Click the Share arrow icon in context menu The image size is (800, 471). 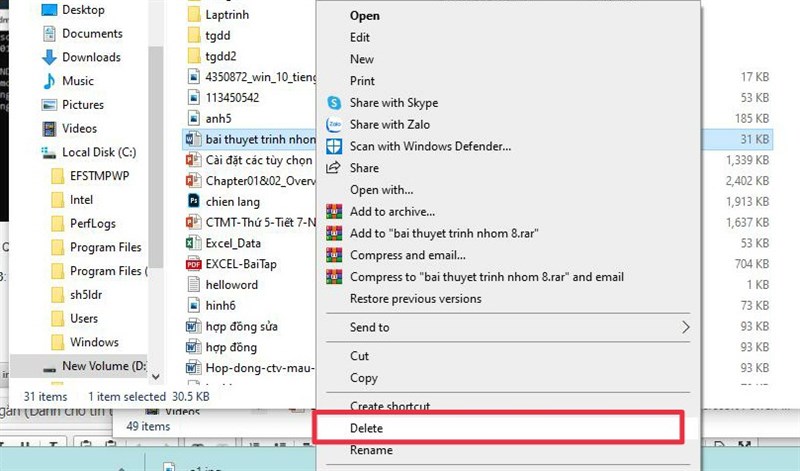[335, 168]
